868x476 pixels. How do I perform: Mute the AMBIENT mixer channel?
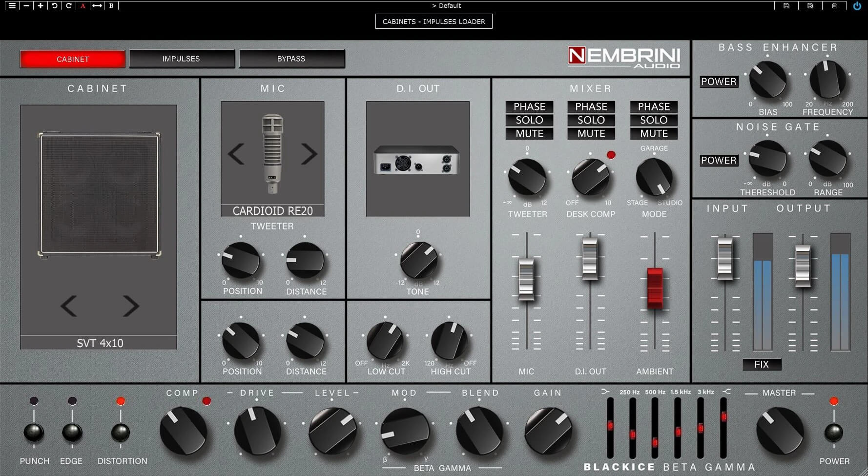pyautogui.click(x=654, y=133)
